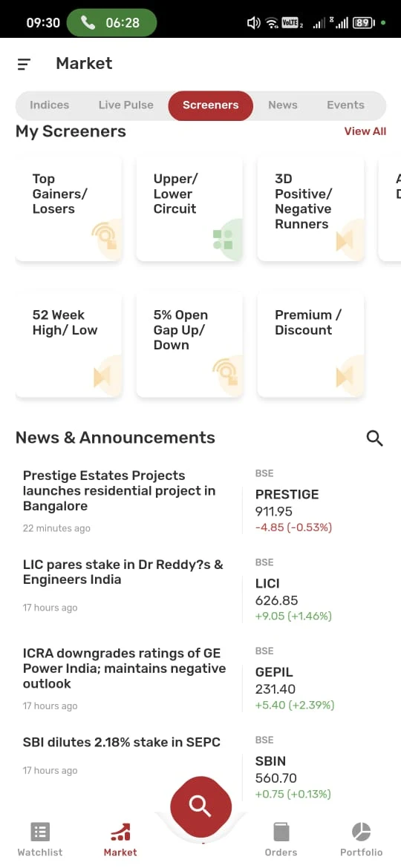This screenshot has height=868, width=401.
Task: Open Upper/Lower Circuit screener card
Action: (189, 208)
